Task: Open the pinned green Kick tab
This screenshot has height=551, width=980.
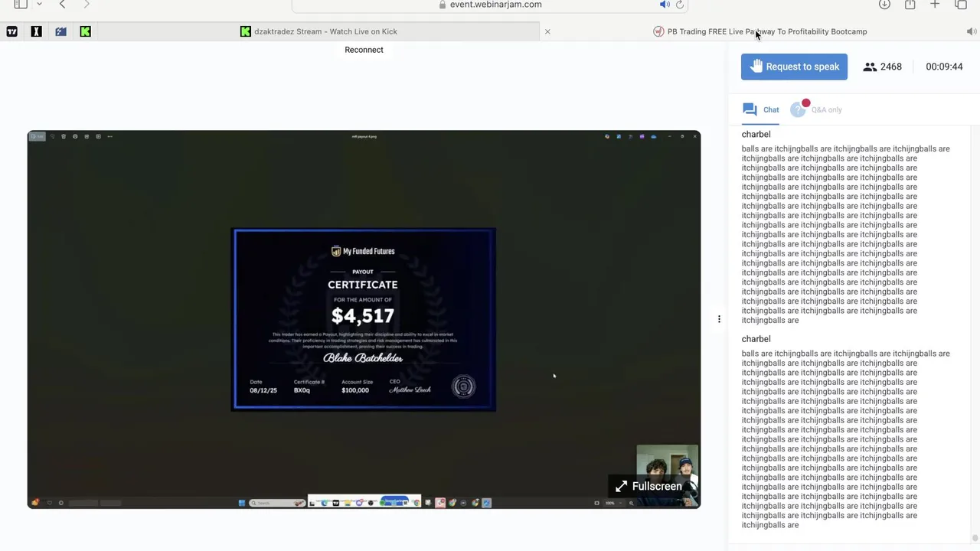Action: [85, 31]
